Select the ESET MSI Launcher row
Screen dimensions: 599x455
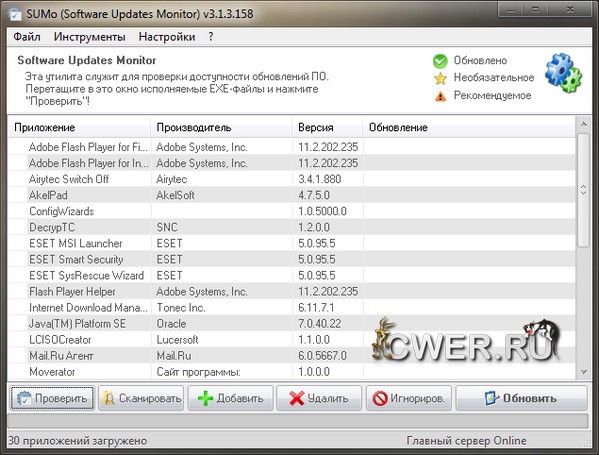point(292,243)
